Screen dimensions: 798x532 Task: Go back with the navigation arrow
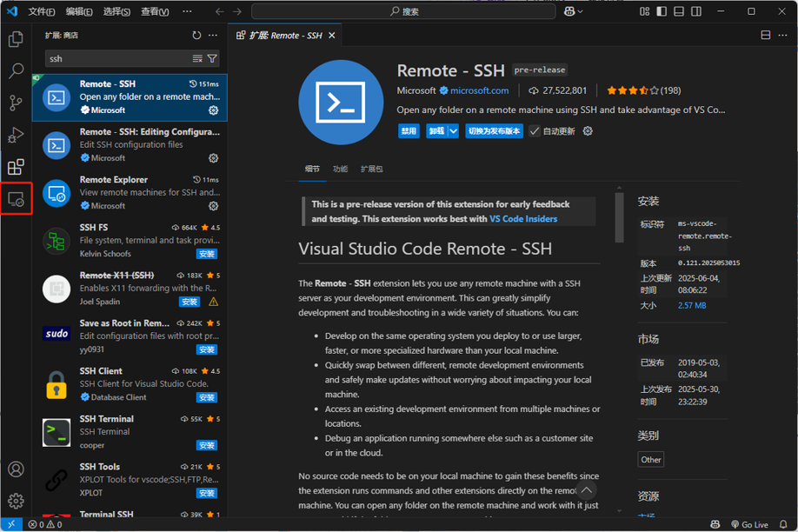point(219,11)
